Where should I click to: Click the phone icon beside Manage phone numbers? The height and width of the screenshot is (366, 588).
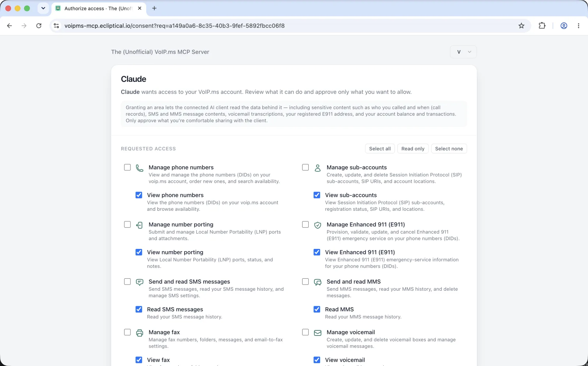click(140, 168)
